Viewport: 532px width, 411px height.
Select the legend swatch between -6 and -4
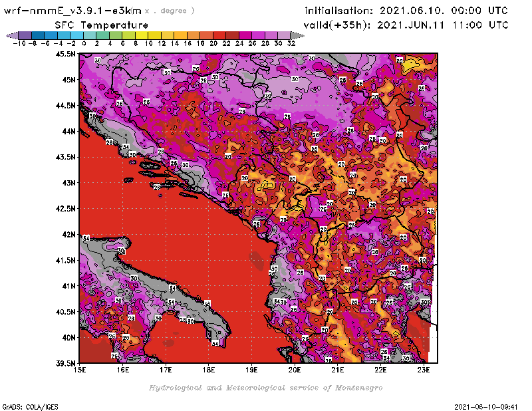pyautogui.click(x=51, y=35)
